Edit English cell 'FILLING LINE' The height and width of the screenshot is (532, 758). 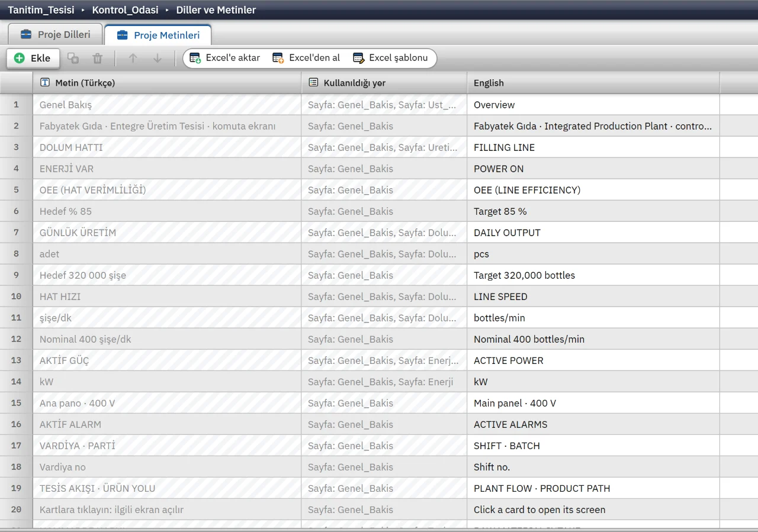(x=593, y=147)
